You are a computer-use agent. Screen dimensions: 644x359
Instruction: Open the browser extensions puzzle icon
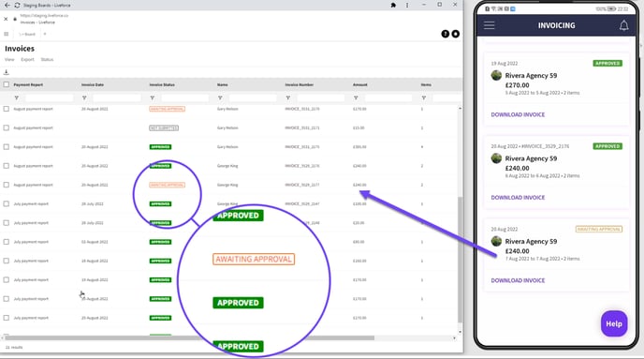(x=393, y=6)
